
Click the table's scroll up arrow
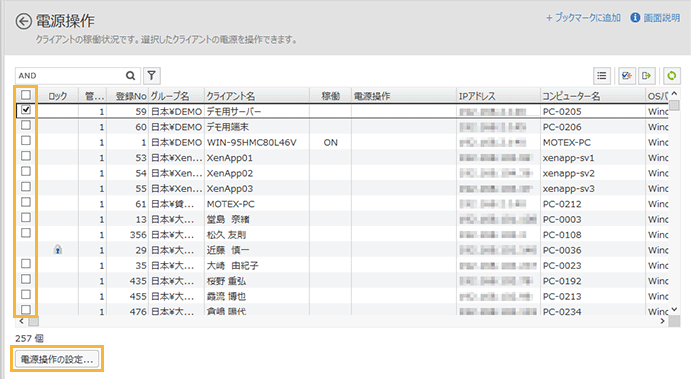(x=674, y=94)
